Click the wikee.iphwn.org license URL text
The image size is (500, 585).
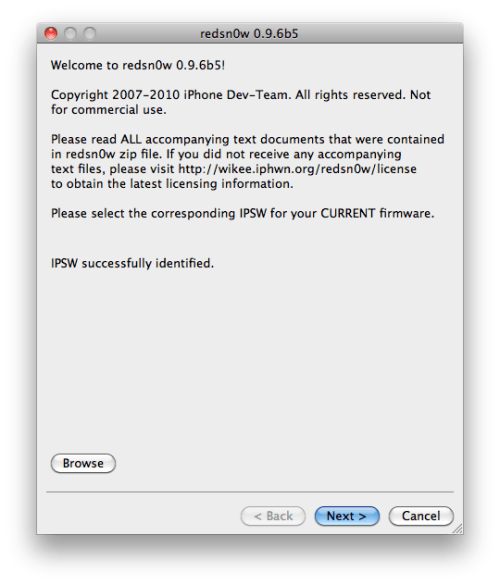tap(297, 169)
